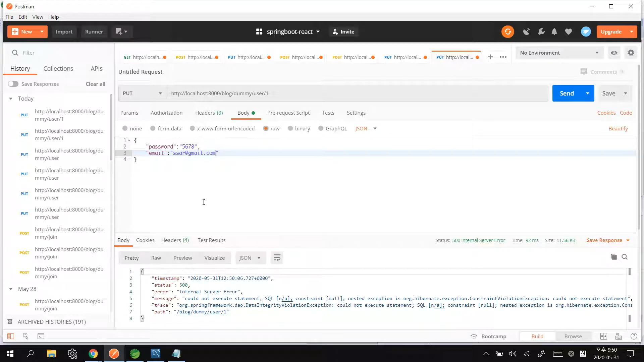Switch to the APIs tab
644x362 pixels.
pyautogui.click(x=97, y=68)
